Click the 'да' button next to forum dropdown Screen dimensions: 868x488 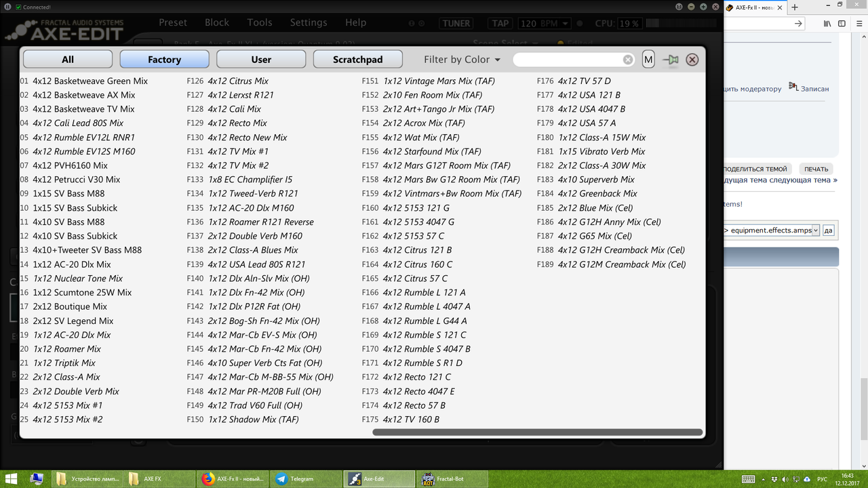[x=829, y=230]
